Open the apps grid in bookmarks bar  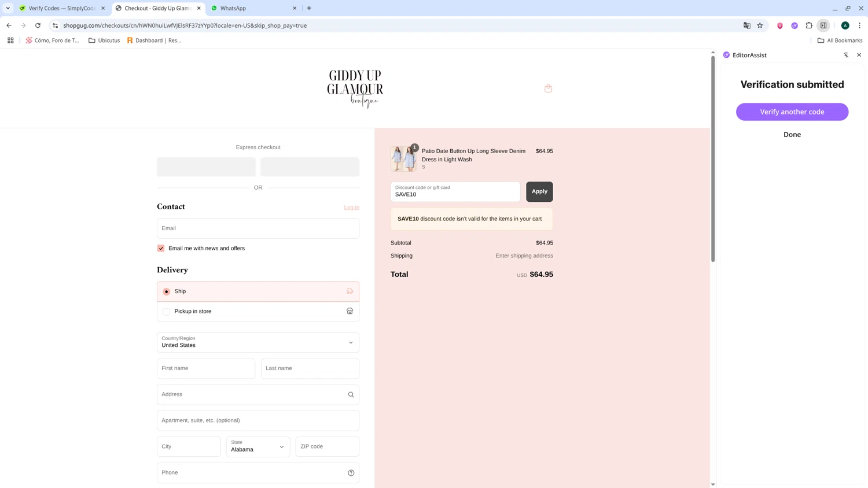[10, 40]
